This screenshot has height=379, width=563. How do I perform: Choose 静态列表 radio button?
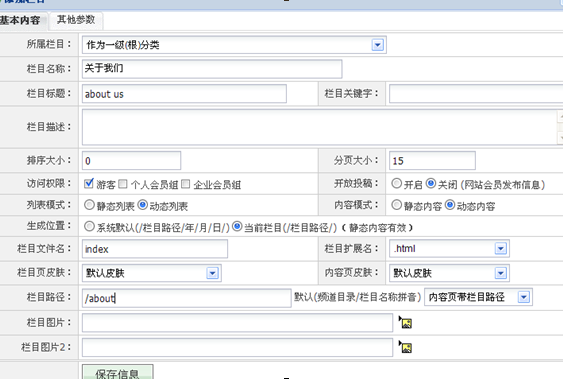(89, 205)
